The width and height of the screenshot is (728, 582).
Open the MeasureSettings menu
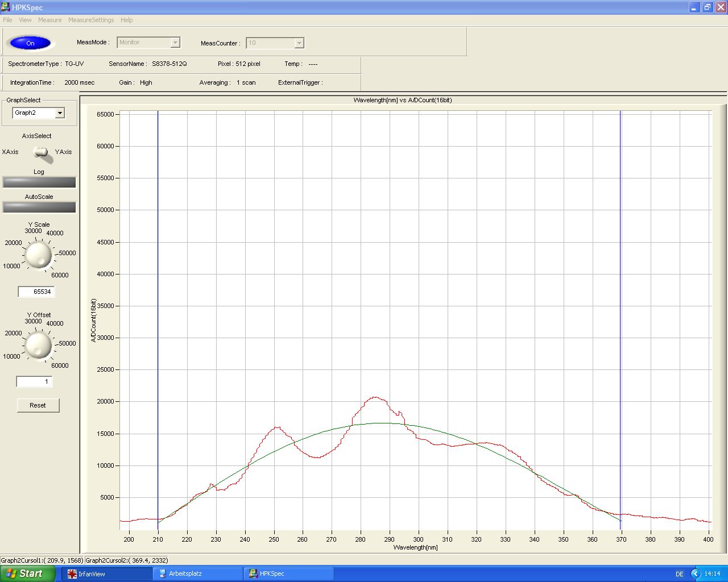(x=91, y=20)
